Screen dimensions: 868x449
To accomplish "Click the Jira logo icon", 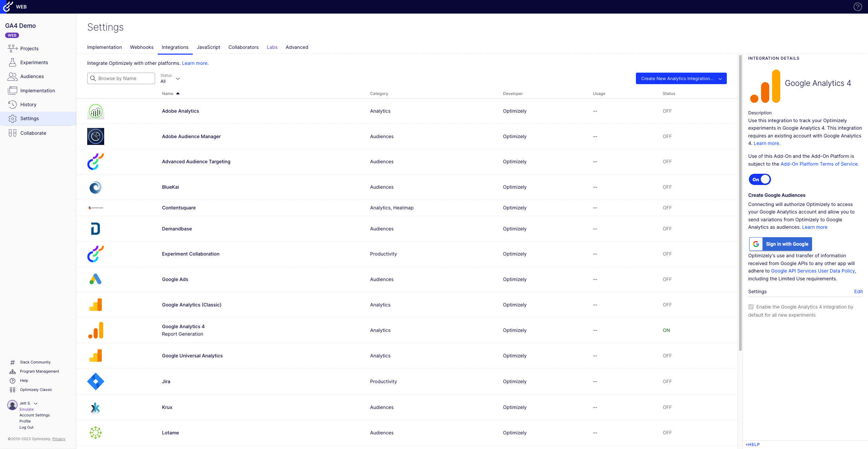I will [96, 381].
